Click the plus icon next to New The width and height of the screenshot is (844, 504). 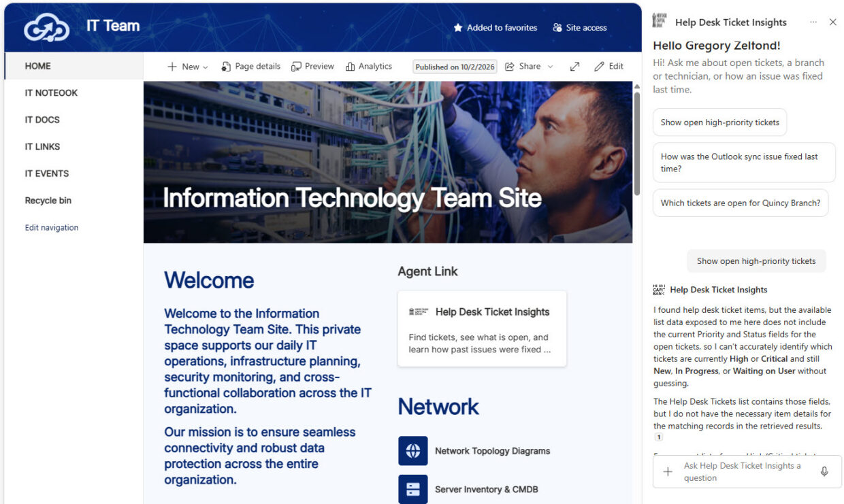pyautogui.click(x=172, y=67)
